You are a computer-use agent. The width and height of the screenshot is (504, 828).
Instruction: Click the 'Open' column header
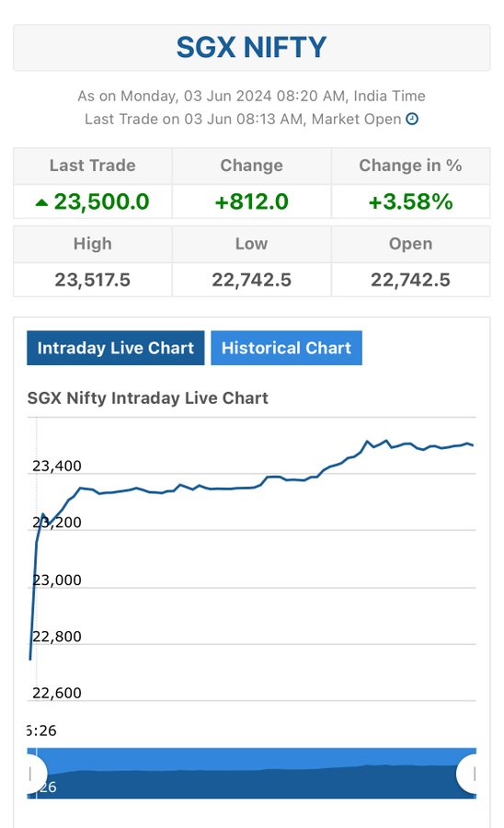410,244
